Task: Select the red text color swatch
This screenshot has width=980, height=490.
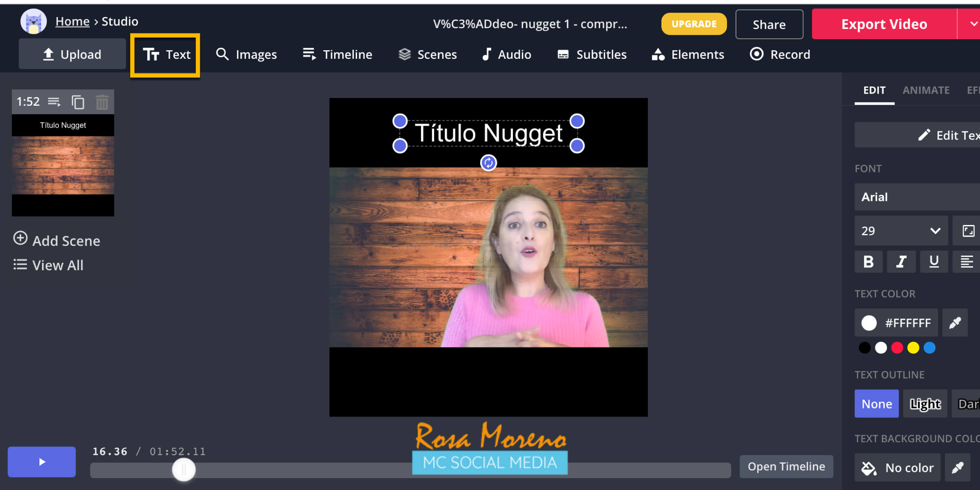Action: click(x=897, y=348)
